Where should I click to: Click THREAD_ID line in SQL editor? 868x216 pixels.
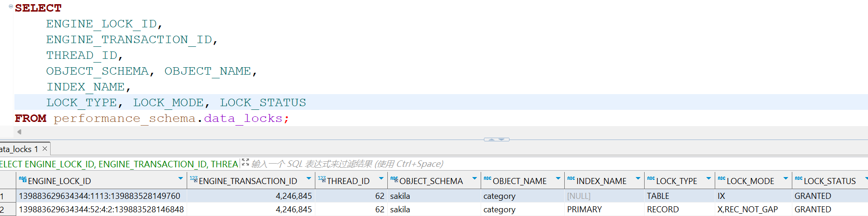(x=82, y=56)
